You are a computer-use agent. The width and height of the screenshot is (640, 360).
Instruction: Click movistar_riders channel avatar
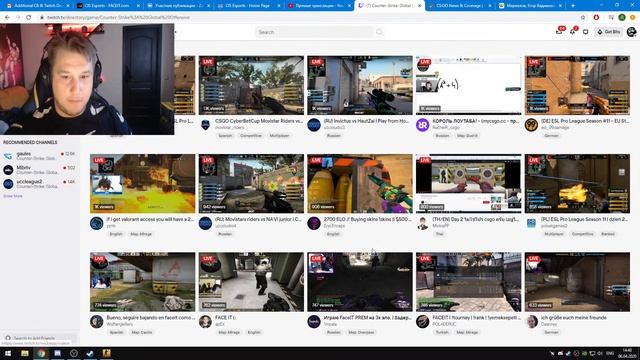205,124
